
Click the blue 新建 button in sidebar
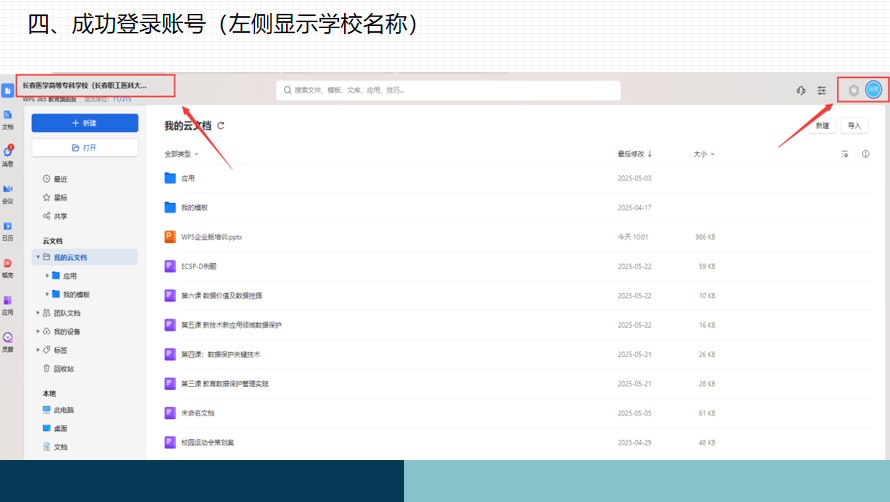85,123
